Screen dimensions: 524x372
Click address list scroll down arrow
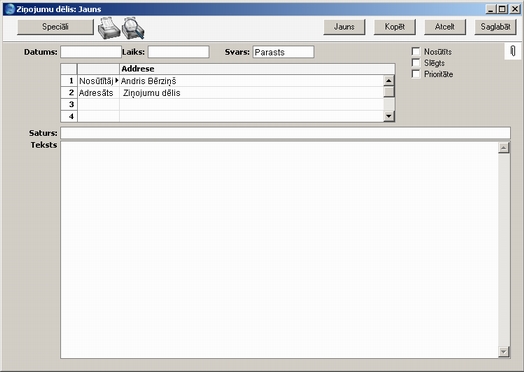pos(389,116)
